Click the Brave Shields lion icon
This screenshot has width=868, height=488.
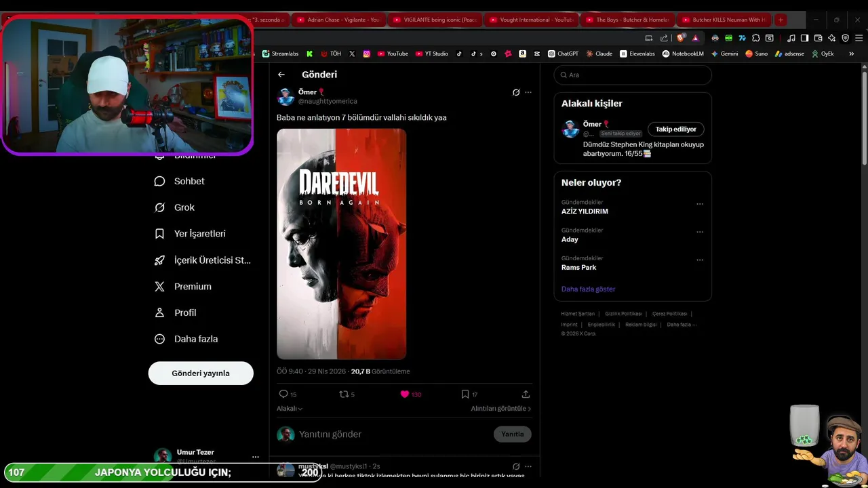click(x=682, y=38)
